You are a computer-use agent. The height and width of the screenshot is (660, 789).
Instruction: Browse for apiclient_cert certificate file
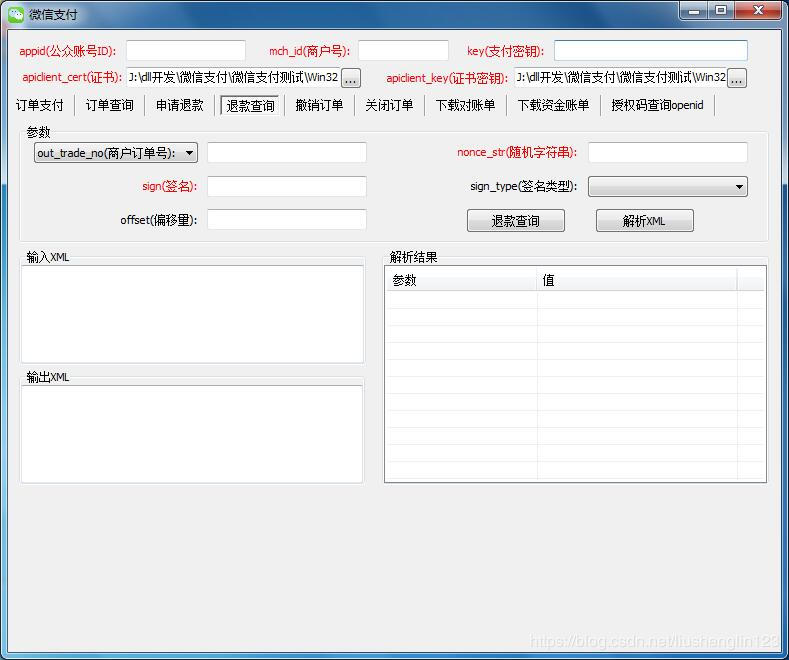pos(351,78)
